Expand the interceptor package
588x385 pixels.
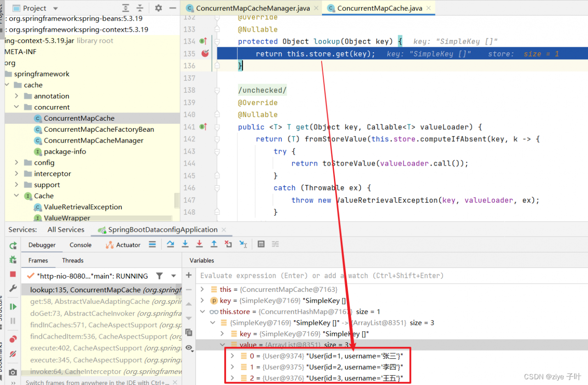click(17, 173)
